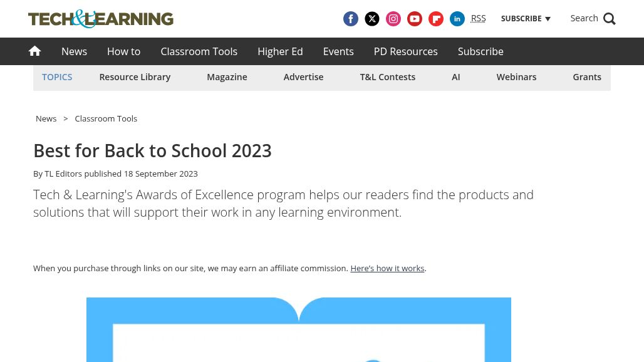Image resolution: width=644 pixels, height=362 pixels.
Task: Click the magnifying glass search icon
Action: point(609,19)
